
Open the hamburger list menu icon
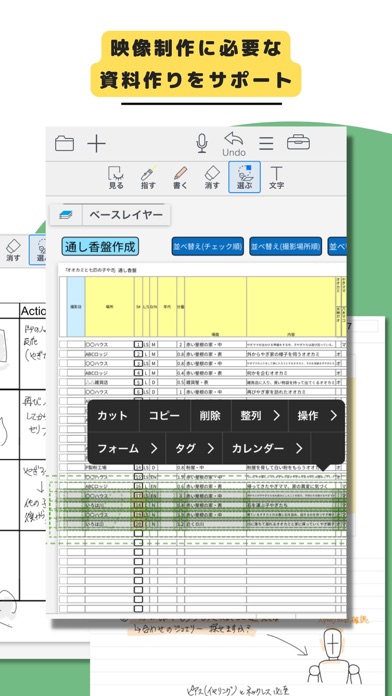pyautogui.click(x=266, y=143)
